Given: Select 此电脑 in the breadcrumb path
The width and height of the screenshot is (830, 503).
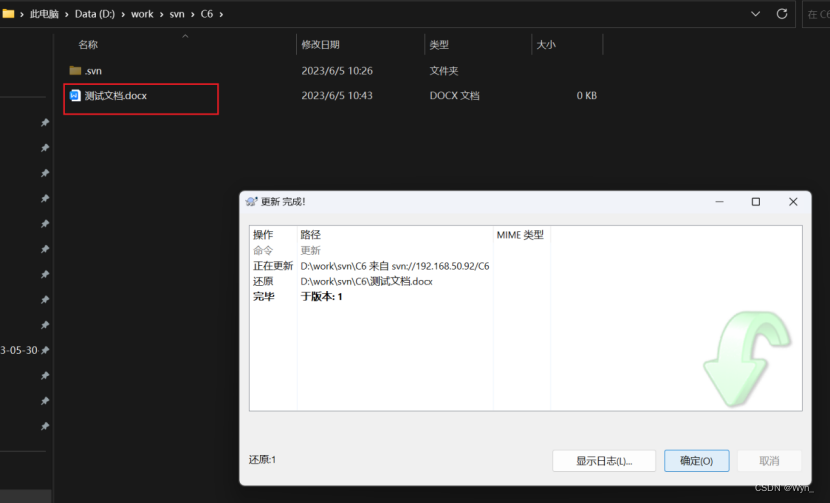Looking at the screenshot, I should (x=44, y=14).
